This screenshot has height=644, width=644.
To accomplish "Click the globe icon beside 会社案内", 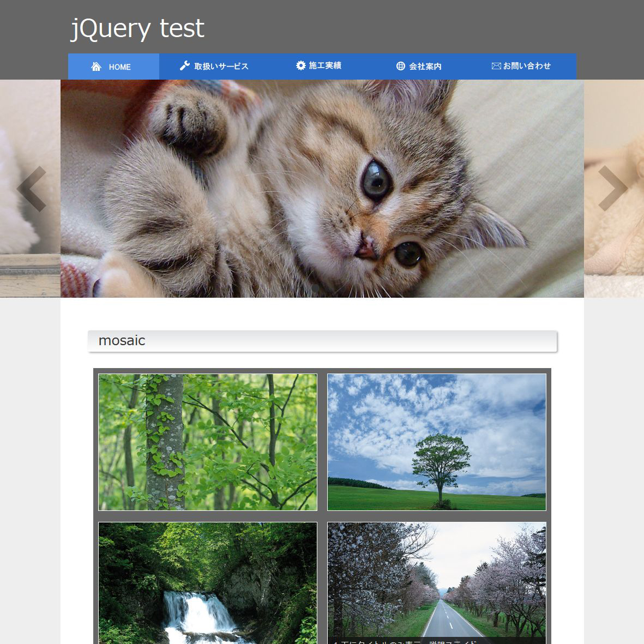I will click(401, 66).
